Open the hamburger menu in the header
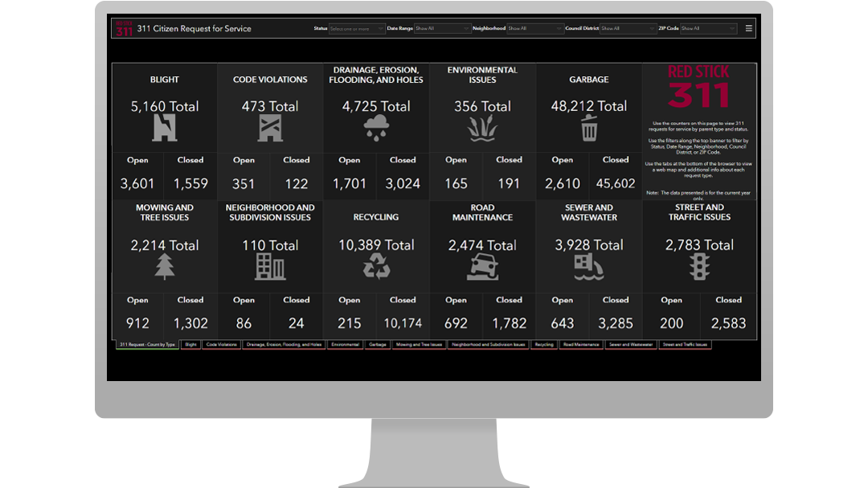Image resolution: width=868 pixels, height=488 pixels. 748,28
